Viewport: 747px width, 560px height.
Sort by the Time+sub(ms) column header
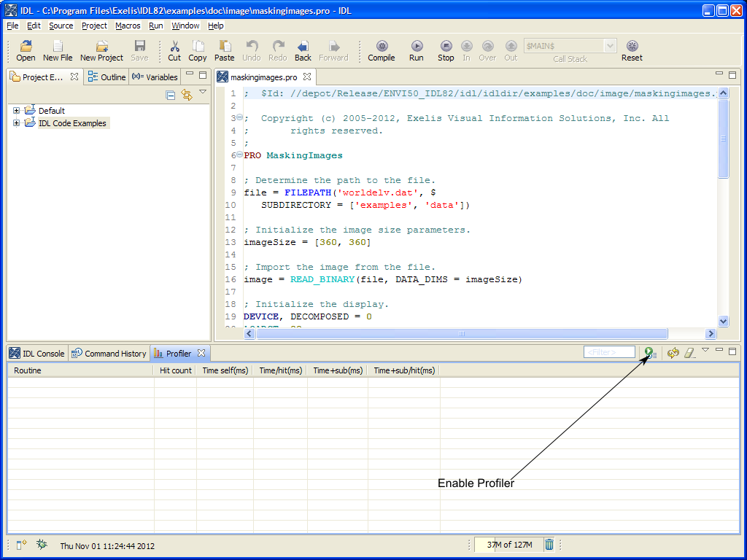pyautogui.click(x=337, y=370)
